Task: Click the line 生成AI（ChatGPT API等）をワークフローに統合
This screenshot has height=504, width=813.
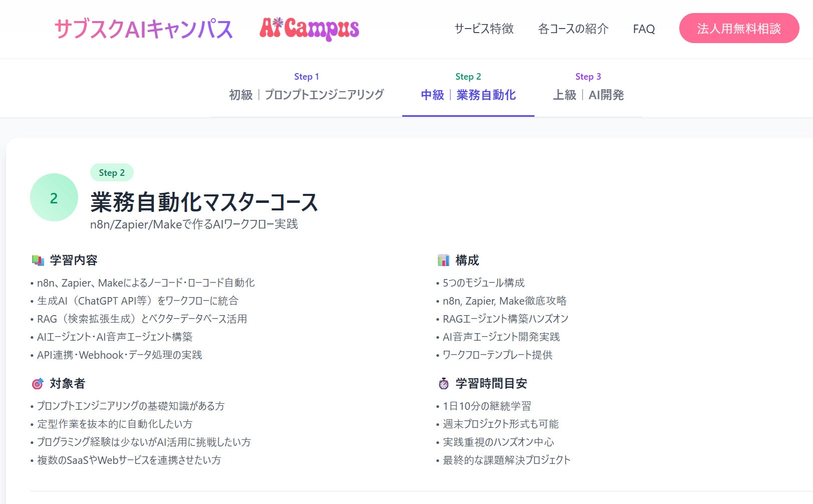Action: (x=138, y=301)
